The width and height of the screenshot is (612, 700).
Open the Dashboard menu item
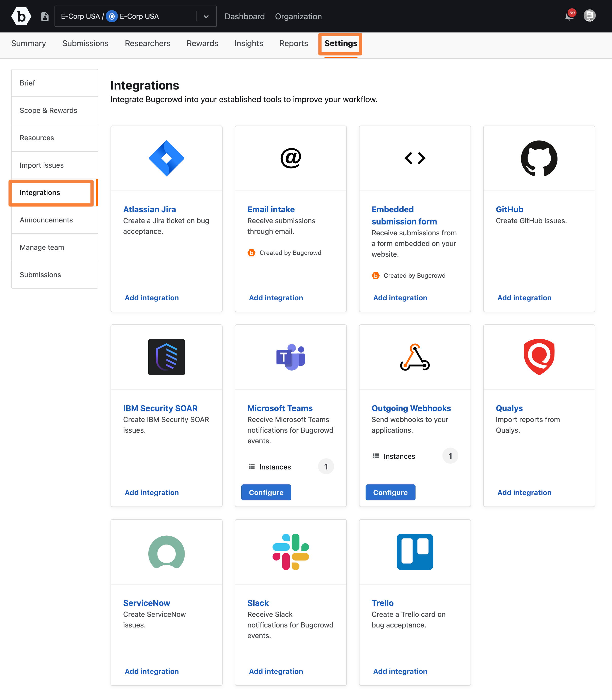[x=245, y=16]
